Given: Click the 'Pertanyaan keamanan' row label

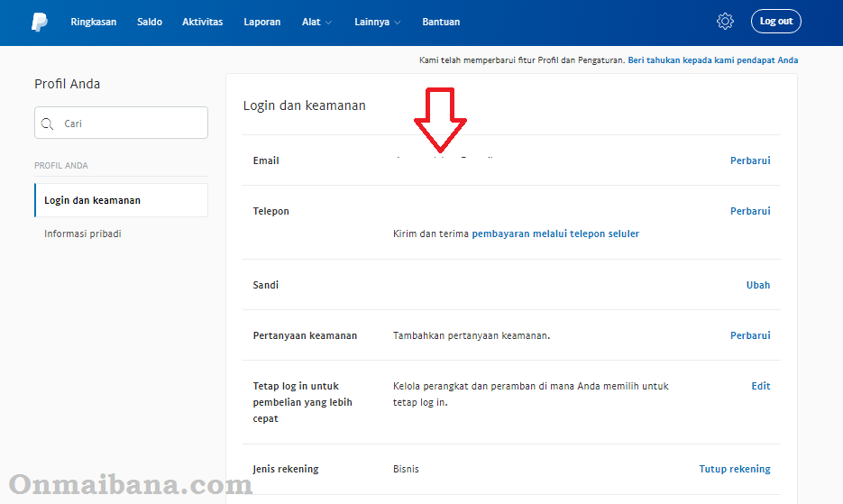Looking at the screenshot, I should point(305,335).
